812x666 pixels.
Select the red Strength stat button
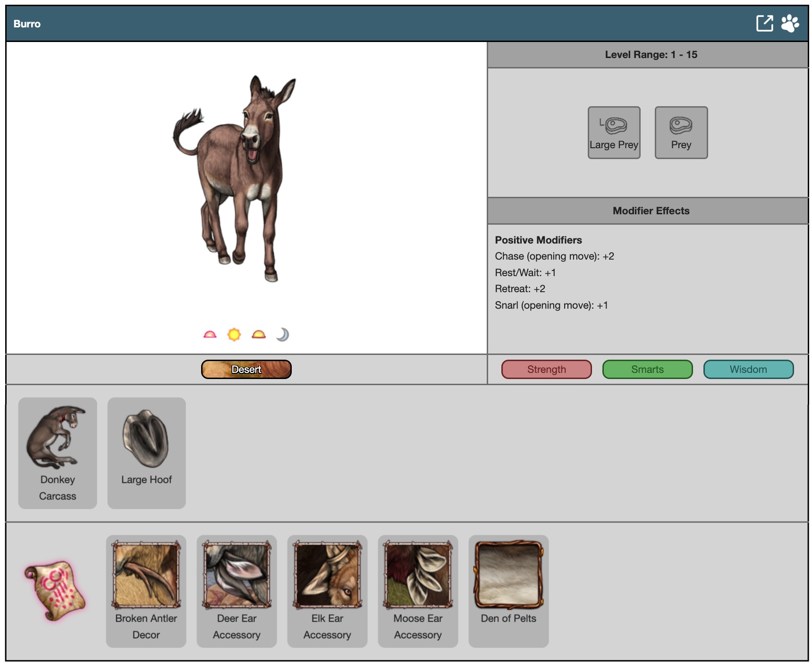tap(546, 369)
